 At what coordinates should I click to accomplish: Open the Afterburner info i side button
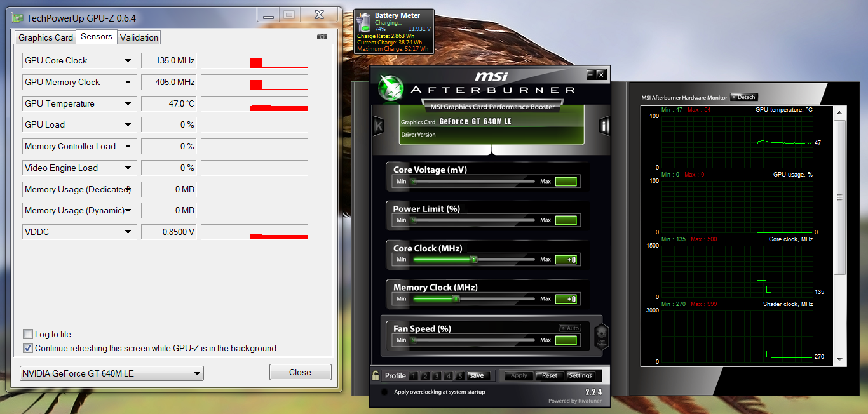click(604, 126)
